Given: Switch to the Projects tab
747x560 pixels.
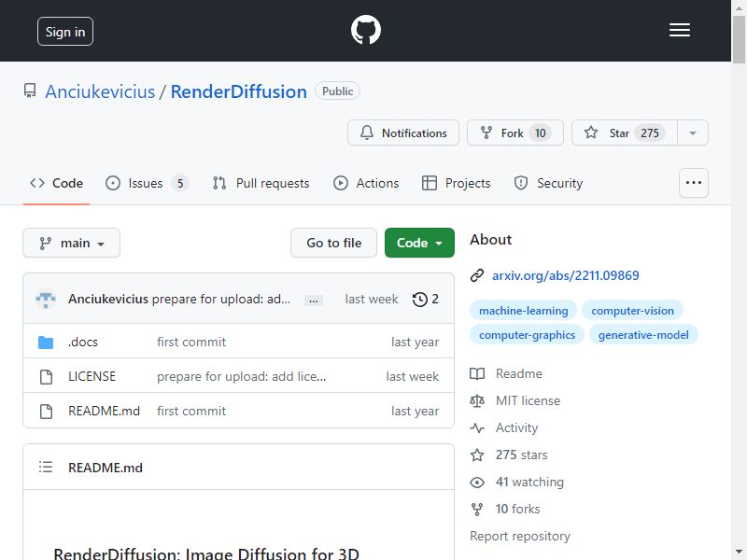Looking at the screenshot, I should pyautogui.click(x=456, y=183).
